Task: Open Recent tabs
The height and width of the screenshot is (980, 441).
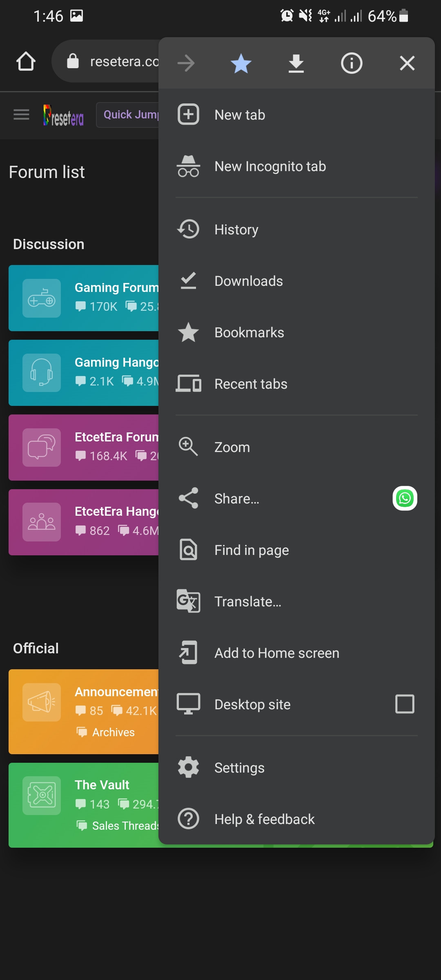Action: tap(296, 384)
